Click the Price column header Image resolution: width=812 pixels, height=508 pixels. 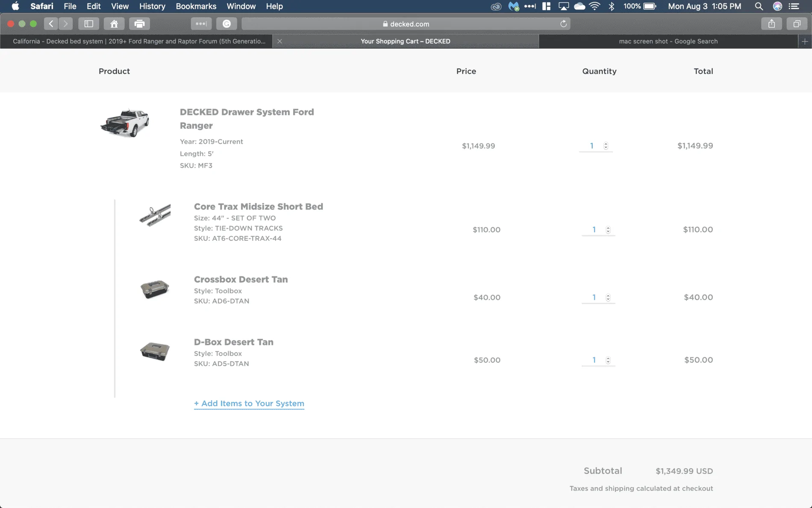(466, 71)
